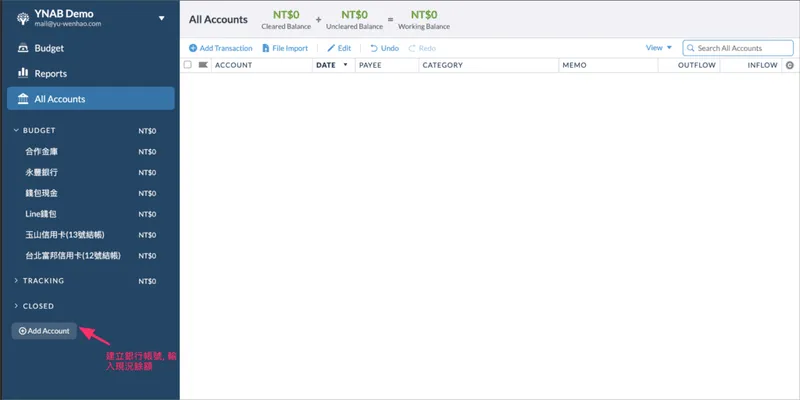Expand the CLOSED accounts section

[16, 306]
